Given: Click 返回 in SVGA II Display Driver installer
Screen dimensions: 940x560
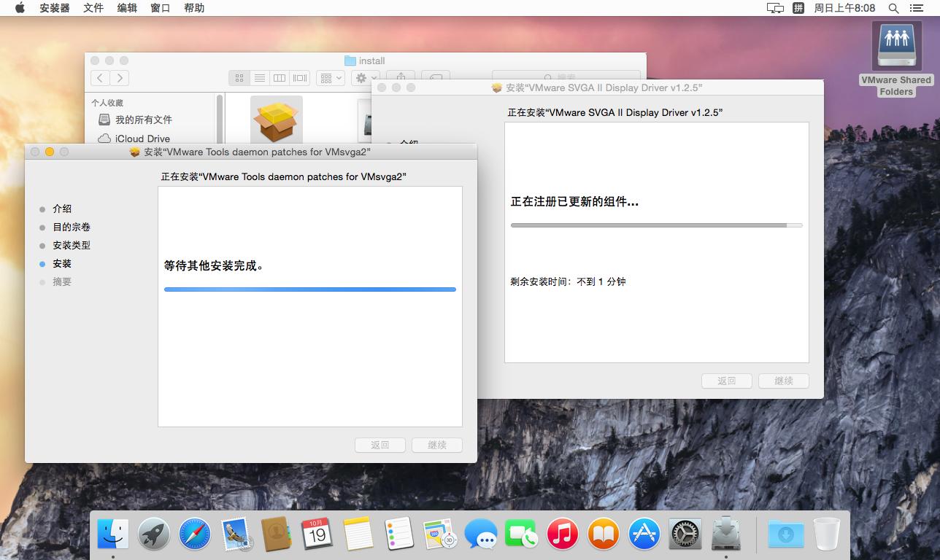Looking at the screenshot, I should 727,381.
